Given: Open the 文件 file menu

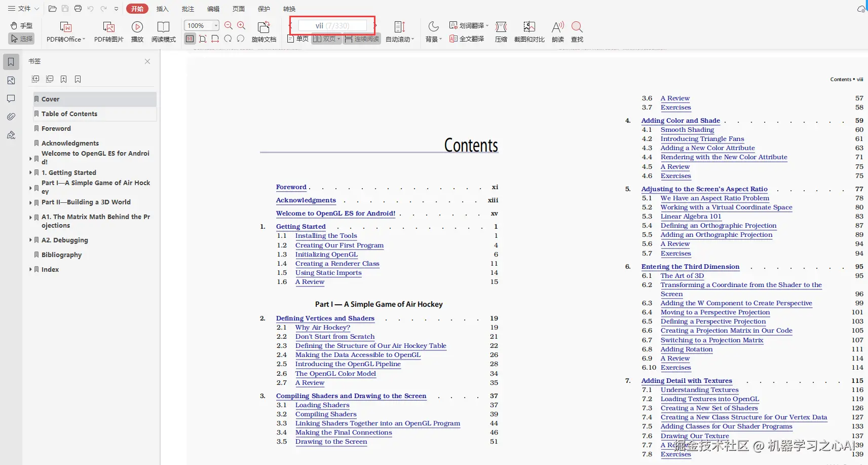Looking at the screenshot, I should (x=23, y=9).
